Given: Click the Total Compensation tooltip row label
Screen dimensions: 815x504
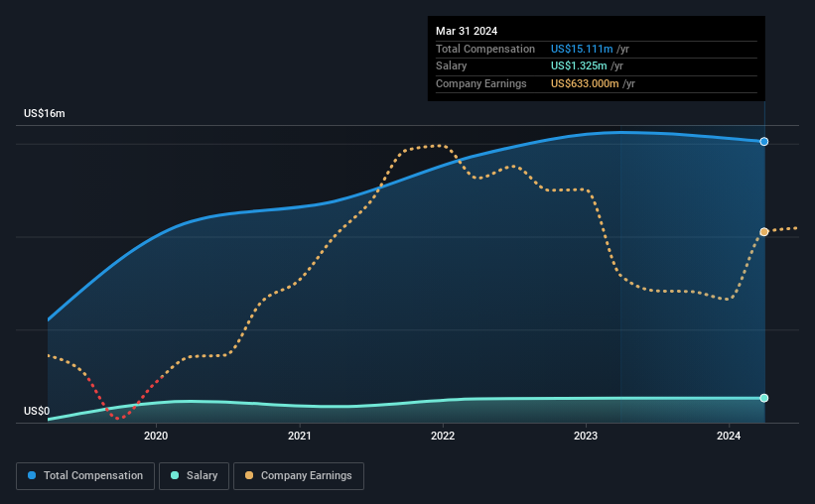Looking at the screenshot, I should point(485,49).
